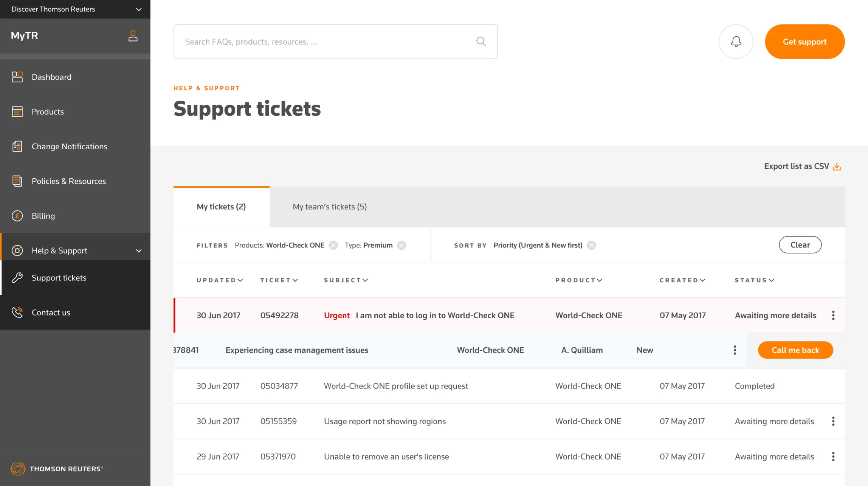Screen dimensions: 868x486
Task: Sort by Updated column
Action: tap(220, 280)
